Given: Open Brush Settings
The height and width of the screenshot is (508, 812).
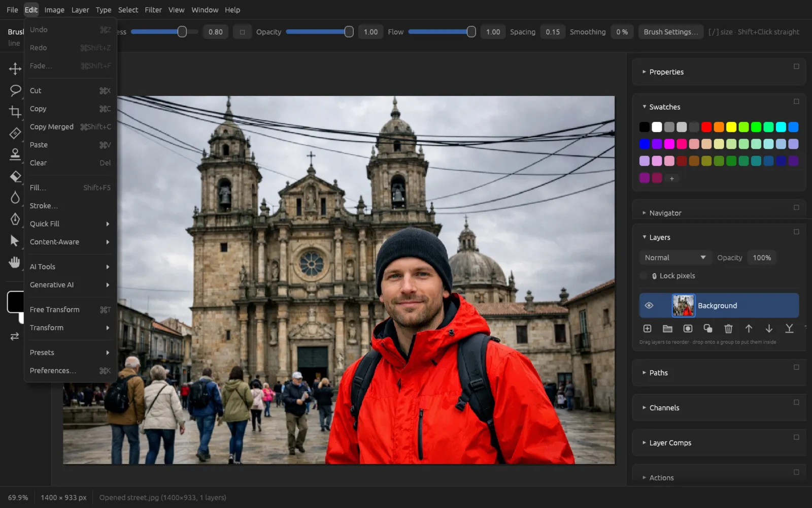Looking at the screenshot, I should tap(671, 32).
